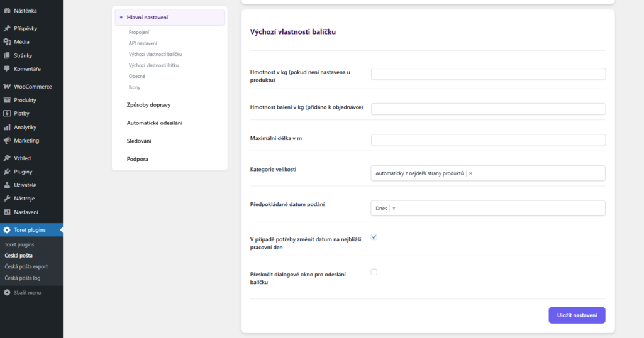Focus the Maximální délka v m field
The height and width of the screenshot is (338, 644).
tap(488, 140)
